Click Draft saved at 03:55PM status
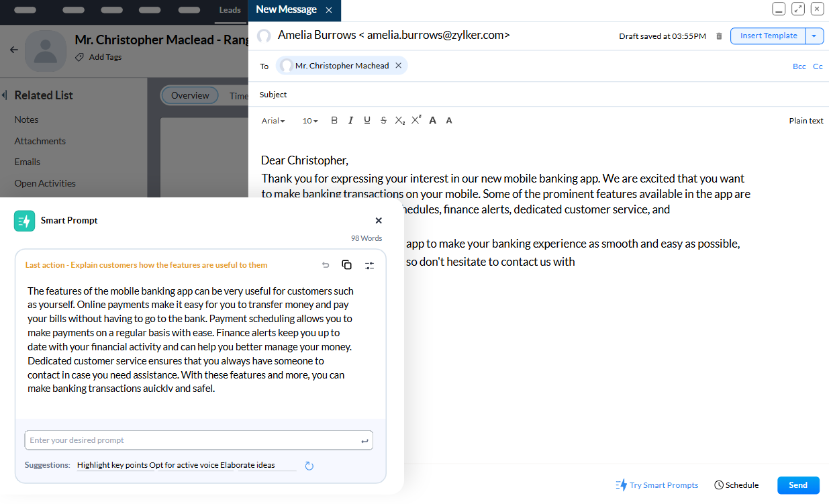The image size is (829, 504). tap(663, 36)
